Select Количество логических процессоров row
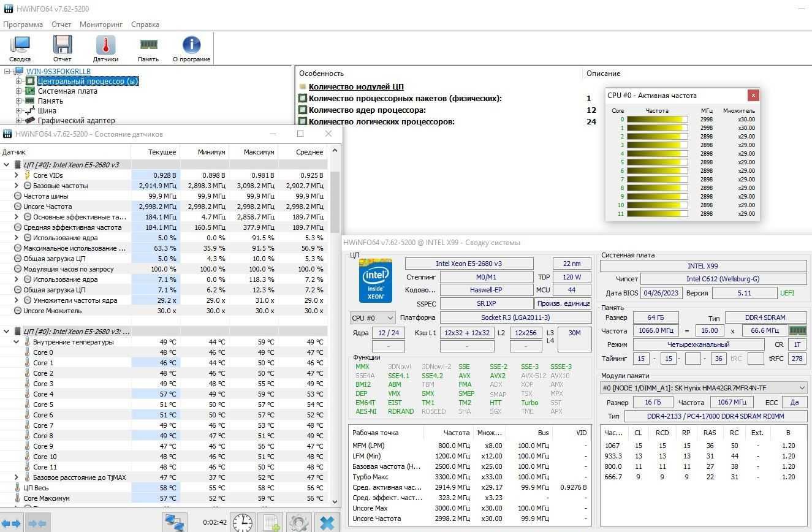The height and width of the screenshot is (532, 812). [382, 121]
